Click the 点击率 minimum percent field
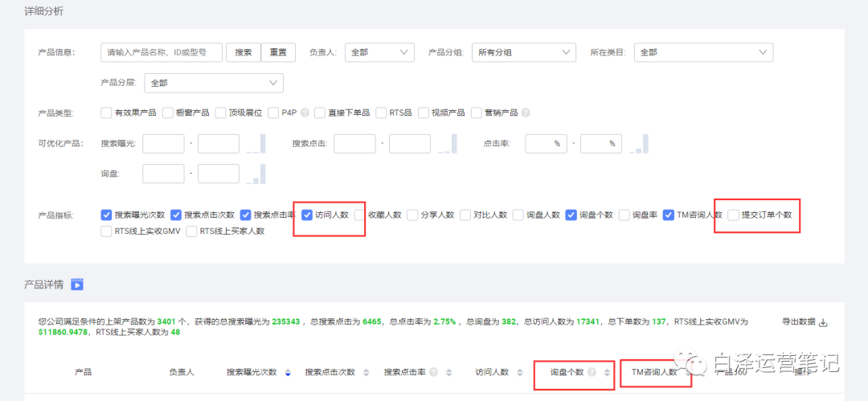 [x=546, y=144]
